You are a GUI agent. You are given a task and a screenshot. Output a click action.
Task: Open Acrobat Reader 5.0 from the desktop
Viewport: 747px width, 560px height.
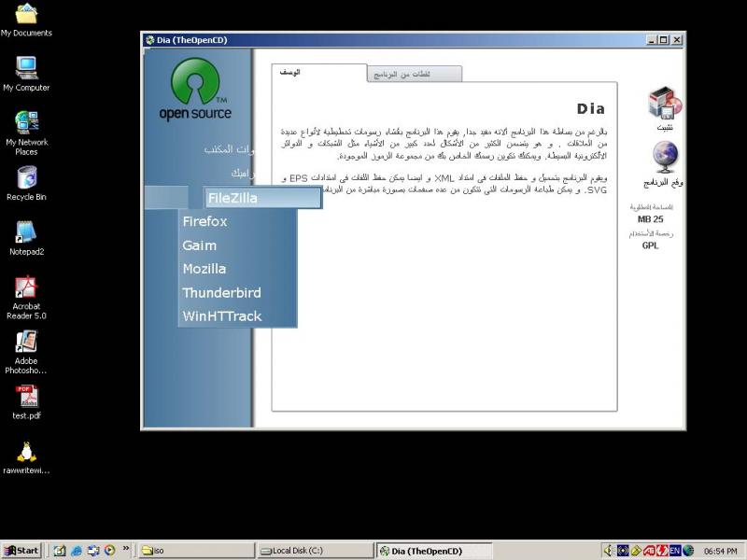pyautogui.click(x=25, y=289)
